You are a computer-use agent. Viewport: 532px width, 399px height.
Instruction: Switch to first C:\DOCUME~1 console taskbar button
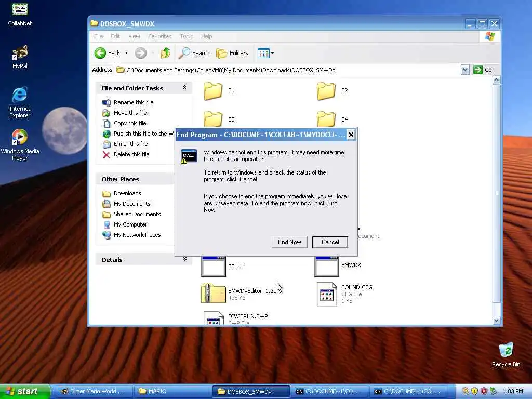click(x=329, y=391)
